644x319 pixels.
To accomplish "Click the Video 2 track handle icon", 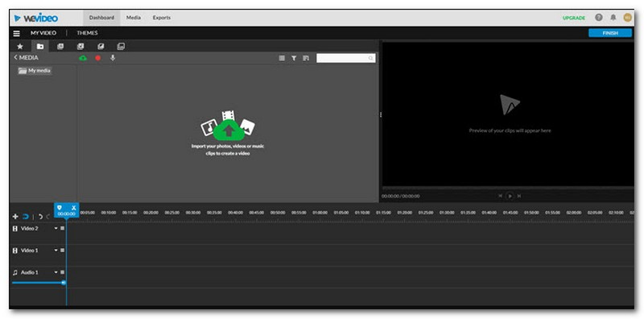I will click(63, 228).
